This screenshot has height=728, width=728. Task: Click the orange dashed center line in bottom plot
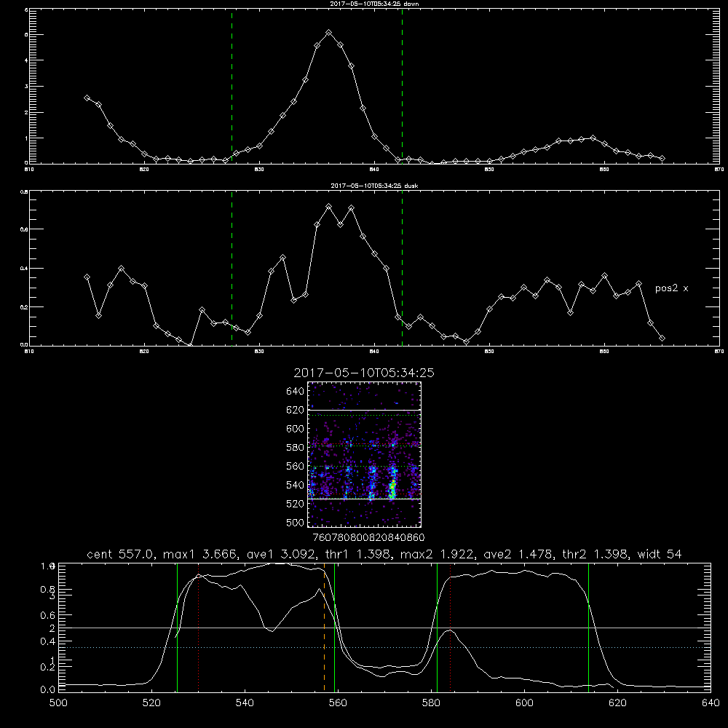tap(324, 627)
